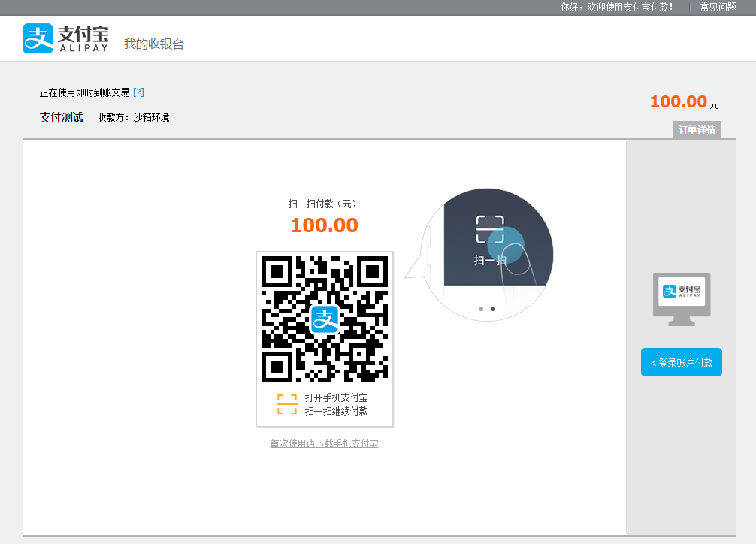Image resolution: width=756 pixels, height=544 pixels.
Task: Expand the 订单详情 order details panel
Action: 695,129
